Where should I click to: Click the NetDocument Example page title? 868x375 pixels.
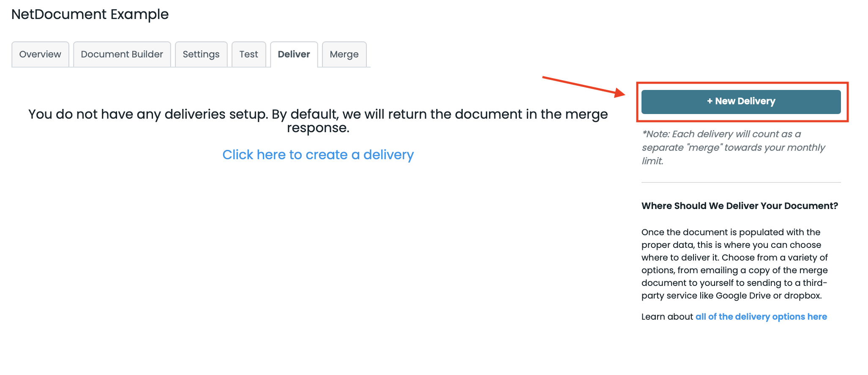point(90,14)
